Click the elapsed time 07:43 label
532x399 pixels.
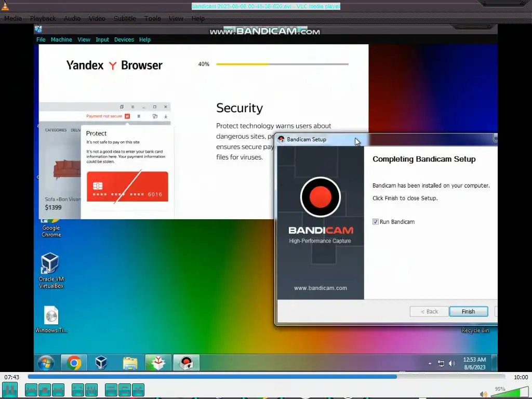(x=12, y=377)
